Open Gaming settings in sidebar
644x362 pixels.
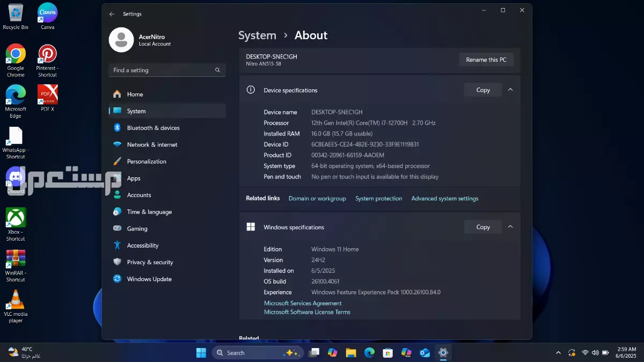click(167, 228)
